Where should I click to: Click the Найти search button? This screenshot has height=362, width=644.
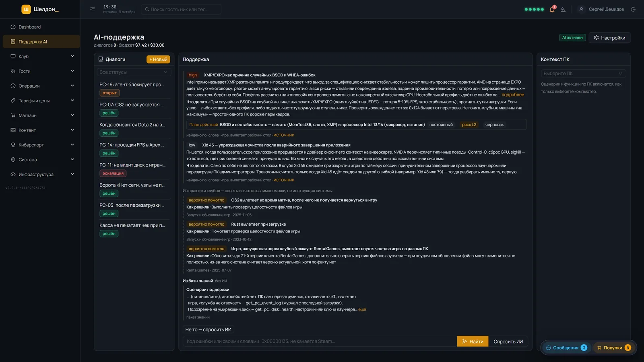(x=473, y=341)
